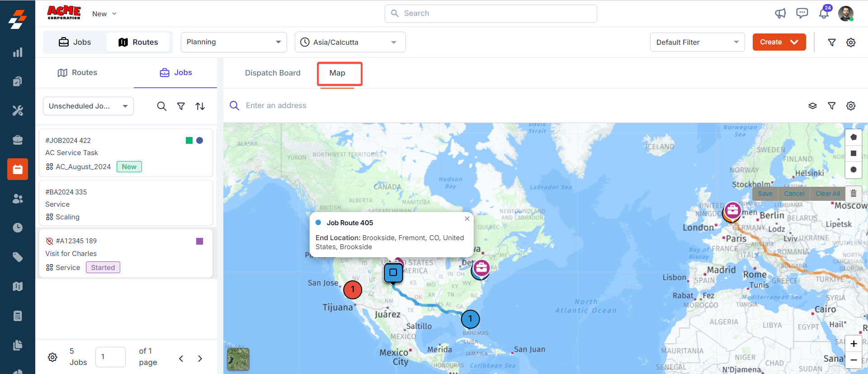868x374 pixels.
Task: Click the purple color square on job #A12345
Action: 199,241
